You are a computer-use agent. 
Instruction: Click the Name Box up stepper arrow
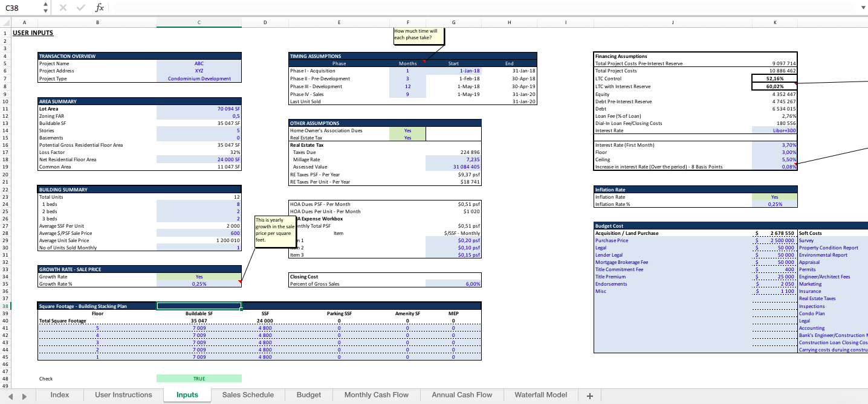(45, 5)
